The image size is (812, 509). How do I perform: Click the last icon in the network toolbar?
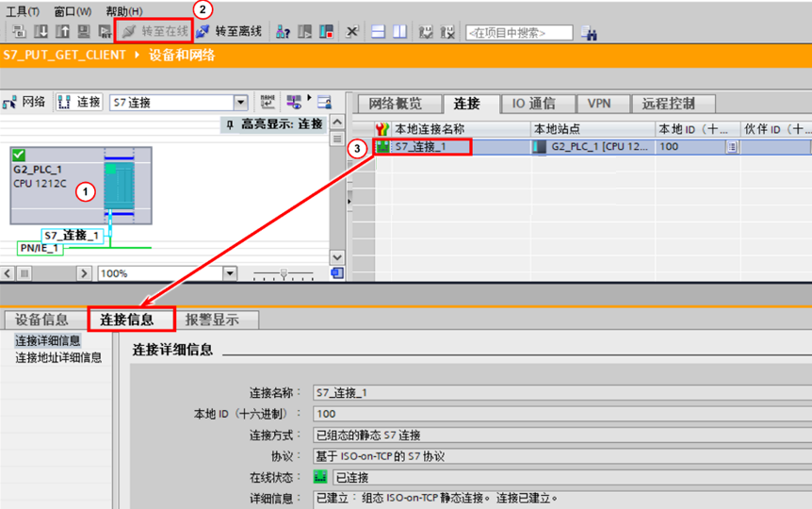click(325, 102)
